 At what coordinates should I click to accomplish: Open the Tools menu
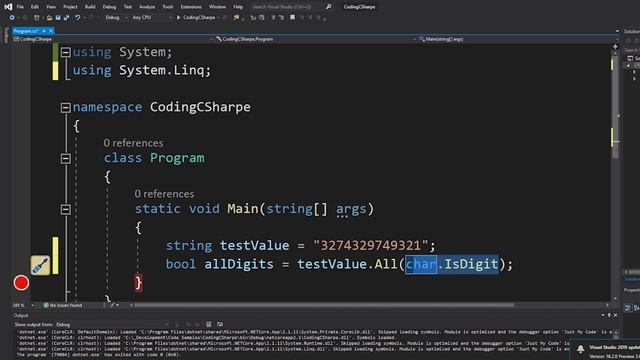(x=167, y=7)
